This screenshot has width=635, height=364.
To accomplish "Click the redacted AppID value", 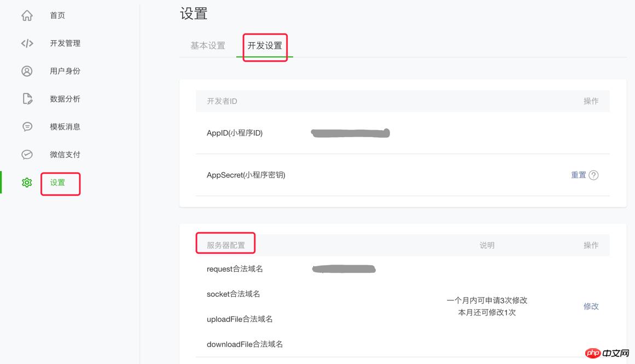I will [x=350, y=133].
